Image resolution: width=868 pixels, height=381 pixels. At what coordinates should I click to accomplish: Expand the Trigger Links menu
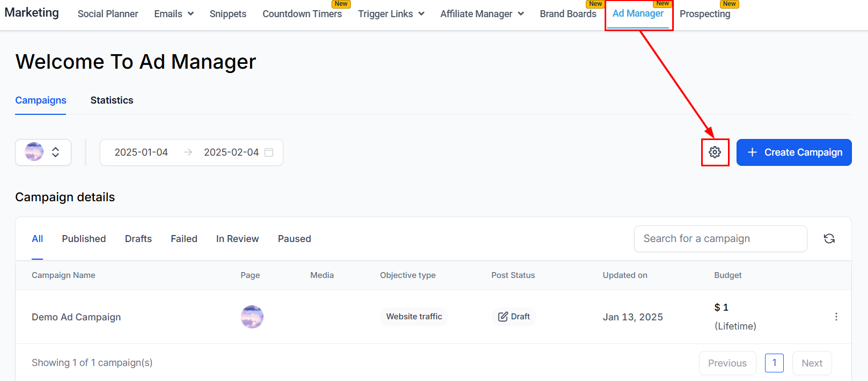click(391, 14)
